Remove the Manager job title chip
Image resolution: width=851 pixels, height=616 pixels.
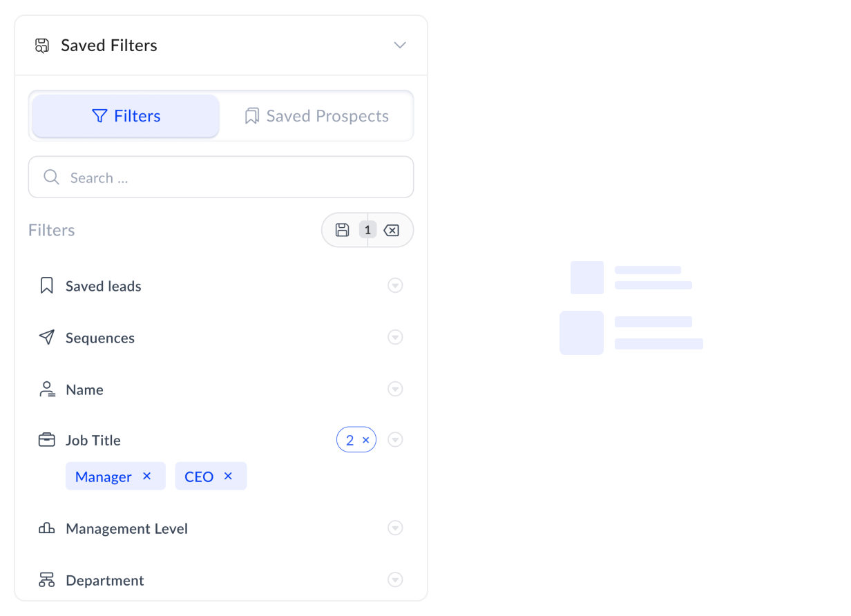(x=146, y=476)
